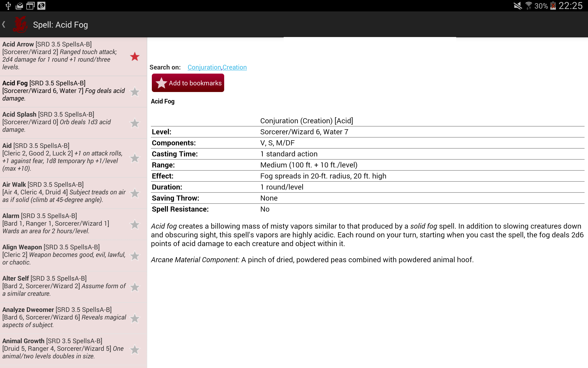Viewport: 588px width, 368px height.
Task: Tap the 'Search on:' label
Action: (165, 67)
